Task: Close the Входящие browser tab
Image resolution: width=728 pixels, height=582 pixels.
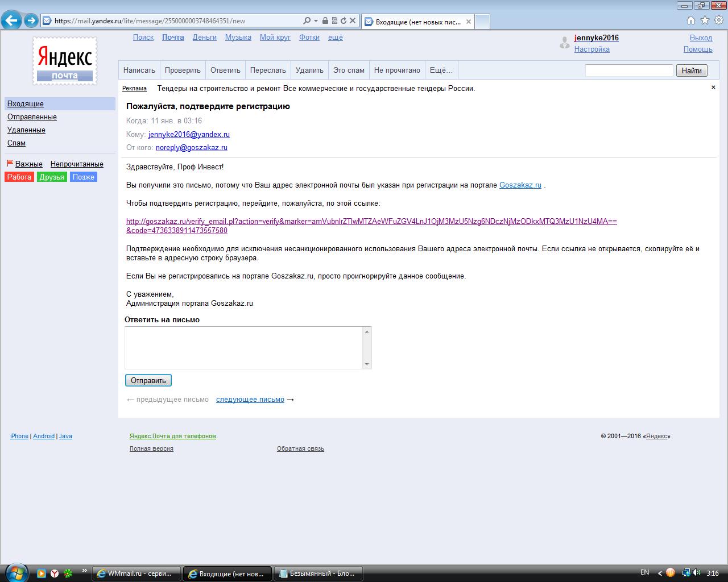Action: [x=469, y=22]
